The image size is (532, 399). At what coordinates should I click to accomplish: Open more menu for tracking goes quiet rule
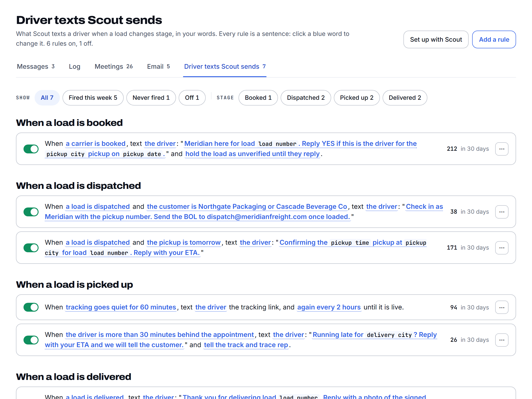(501, 307)
